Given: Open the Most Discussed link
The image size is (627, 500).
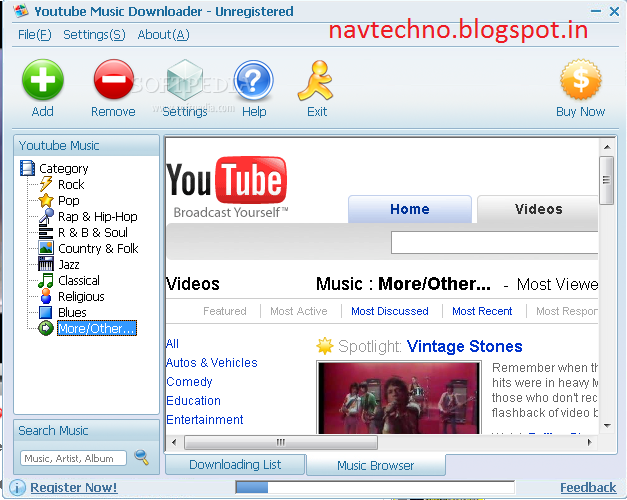Looking at the screenshot, I should pyautogui.click(x=389, y=311).
